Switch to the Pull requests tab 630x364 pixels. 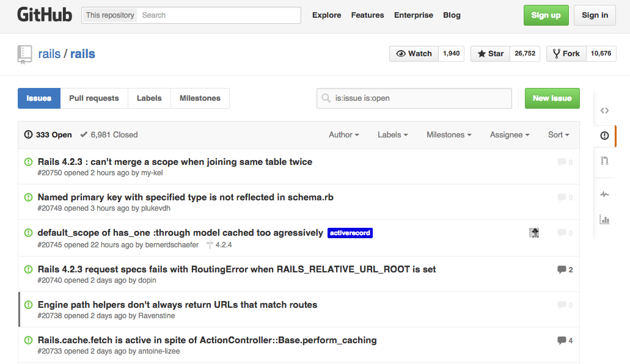click(93, 98)
